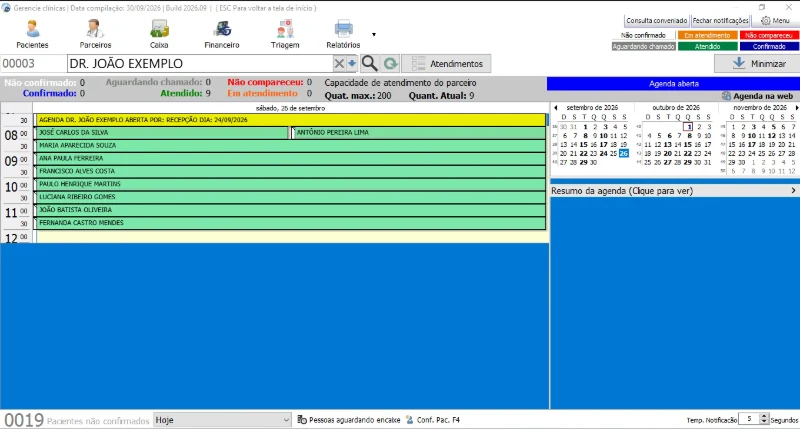Open the Menu gear button
800x429 pixels.
[775, 21]
